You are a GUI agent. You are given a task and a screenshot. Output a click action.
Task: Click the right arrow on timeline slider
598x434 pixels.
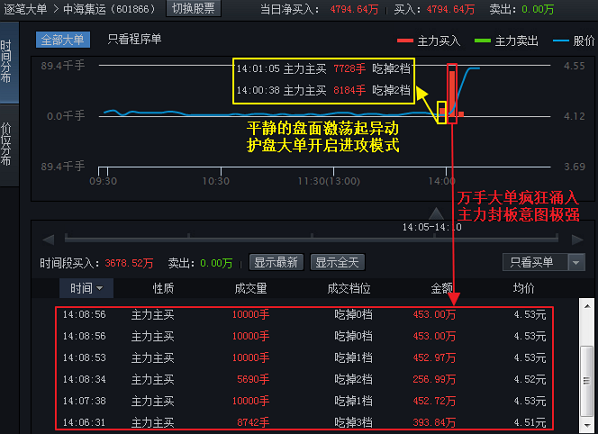coord(577,240)
